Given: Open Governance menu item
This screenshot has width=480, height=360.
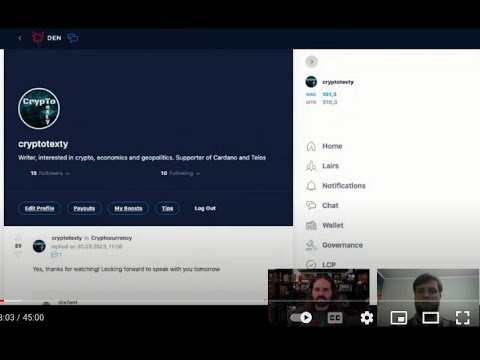Looking at the screenshot, I should [x=342, y=245].
